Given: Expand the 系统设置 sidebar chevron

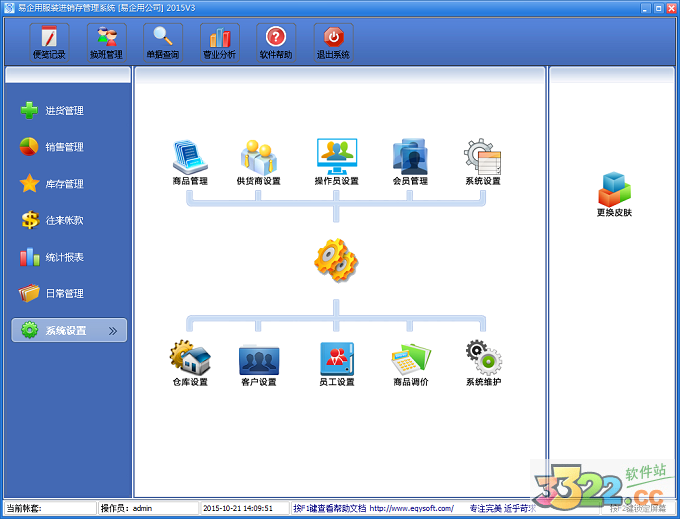Looking at the screenshot, I should [x=113, y=331].
